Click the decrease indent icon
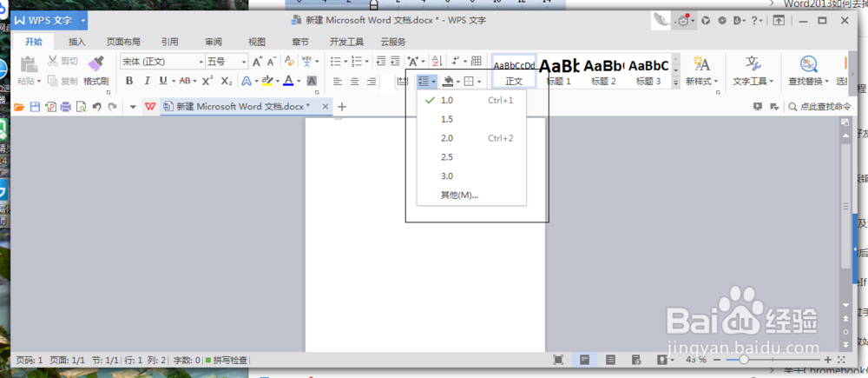Viewport: 868px width, 378px height. pyautogui.click(x=381, y=61)
